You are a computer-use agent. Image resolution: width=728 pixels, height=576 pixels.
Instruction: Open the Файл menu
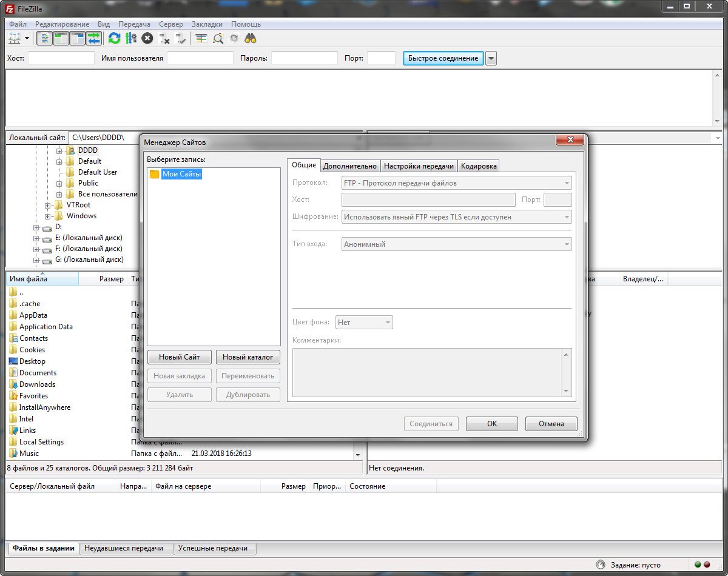point(18,24)
